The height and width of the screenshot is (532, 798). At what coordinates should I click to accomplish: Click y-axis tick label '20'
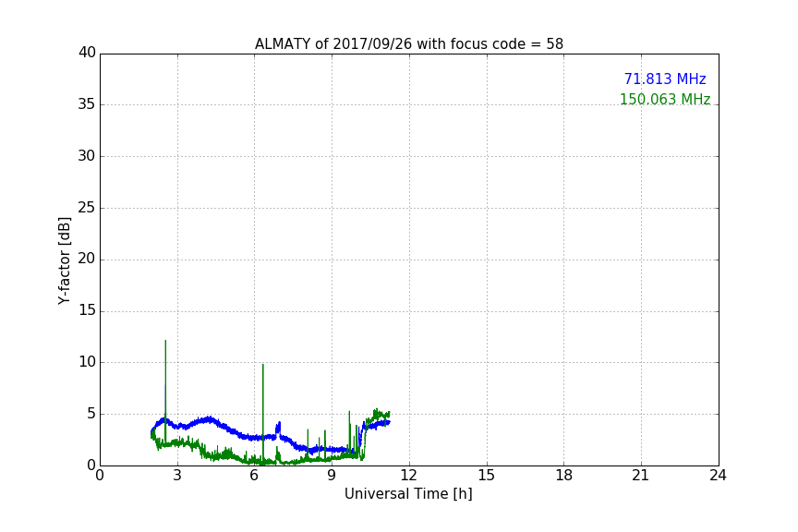coord(87,259)
